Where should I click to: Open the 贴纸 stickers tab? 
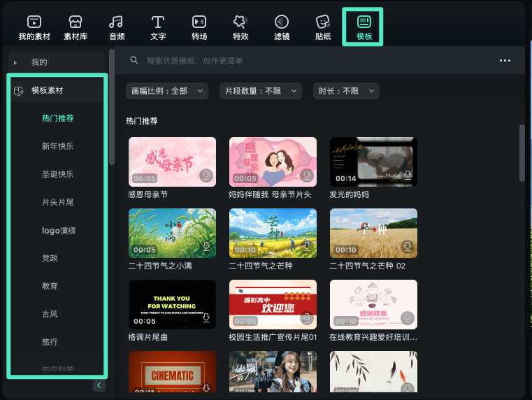pyautogui.click(x=323, y=28)
